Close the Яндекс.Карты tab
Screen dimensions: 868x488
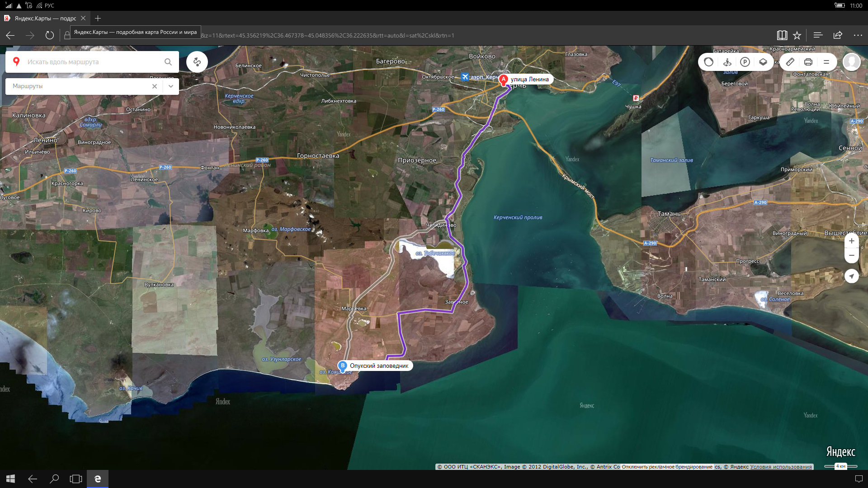tap(83, 19)
